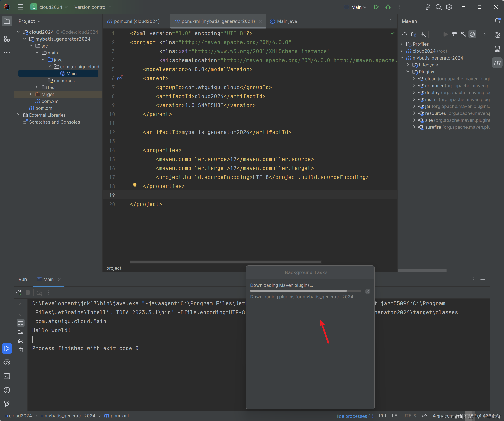The height and width of the screenshot is (421, 504).
Task: Open the Problems tool window
Action: [7, 390]
